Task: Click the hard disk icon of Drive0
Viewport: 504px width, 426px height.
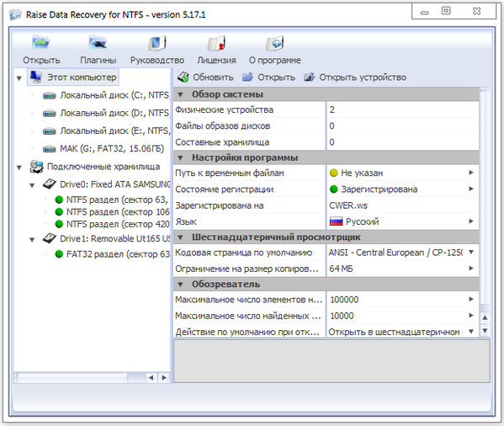Action: 49,184
